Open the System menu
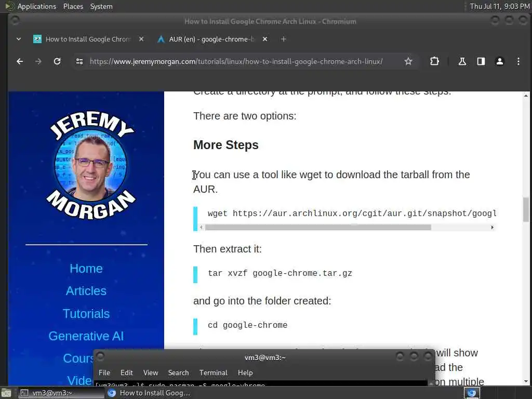 101,6
